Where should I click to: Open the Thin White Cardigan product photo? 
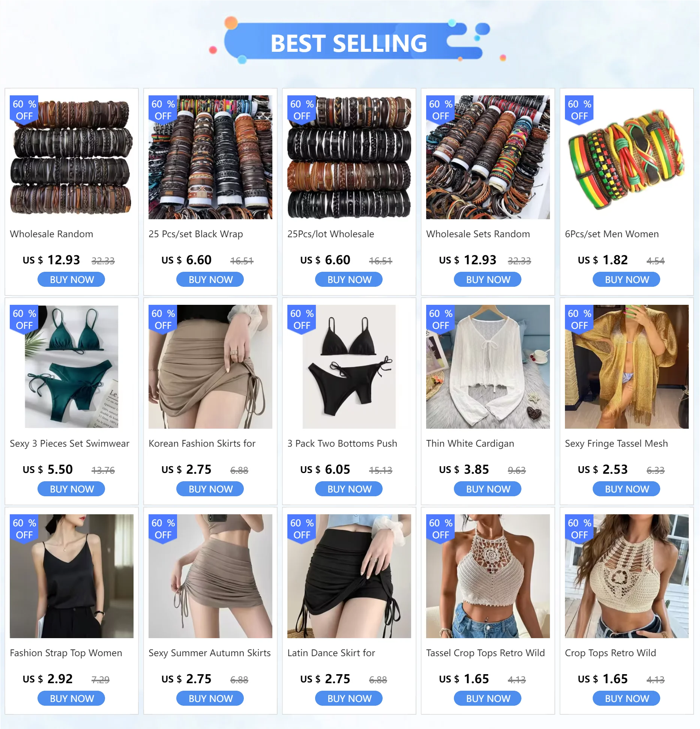click(488, 366)
